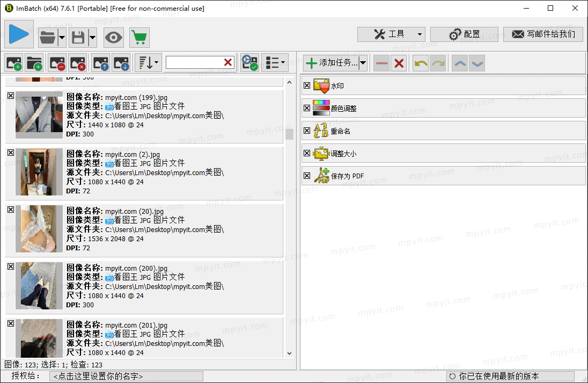588x383 pixels.
Task: Click the image list filter input field
Action: (194, 63)
